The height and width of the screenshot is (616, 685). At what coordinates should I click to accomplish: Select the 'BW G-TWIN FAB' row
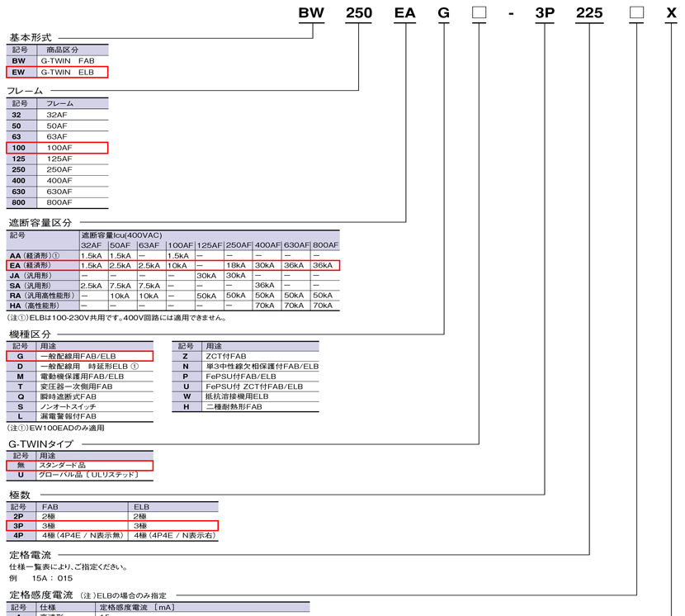point(57,61)
